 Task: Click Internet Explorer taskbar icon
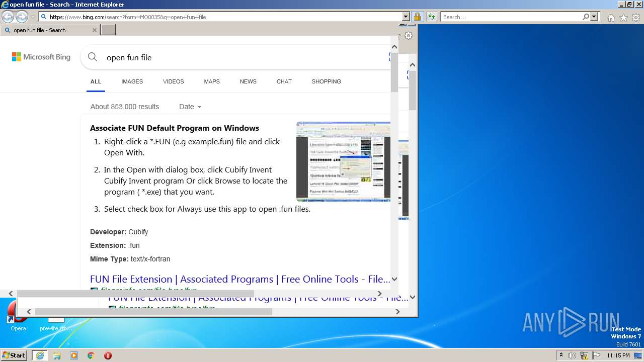[x=40, y=355]
